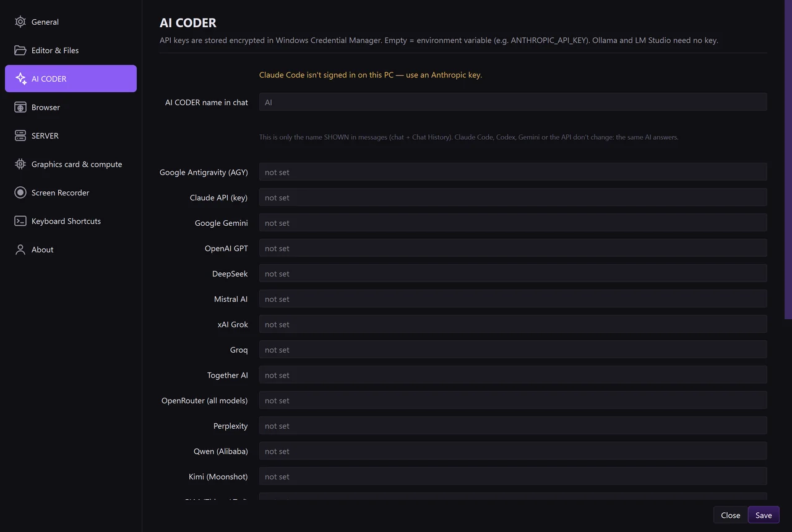Click the OpenRouter (all models) key field

pyautogui.click(x=513, y=400)
